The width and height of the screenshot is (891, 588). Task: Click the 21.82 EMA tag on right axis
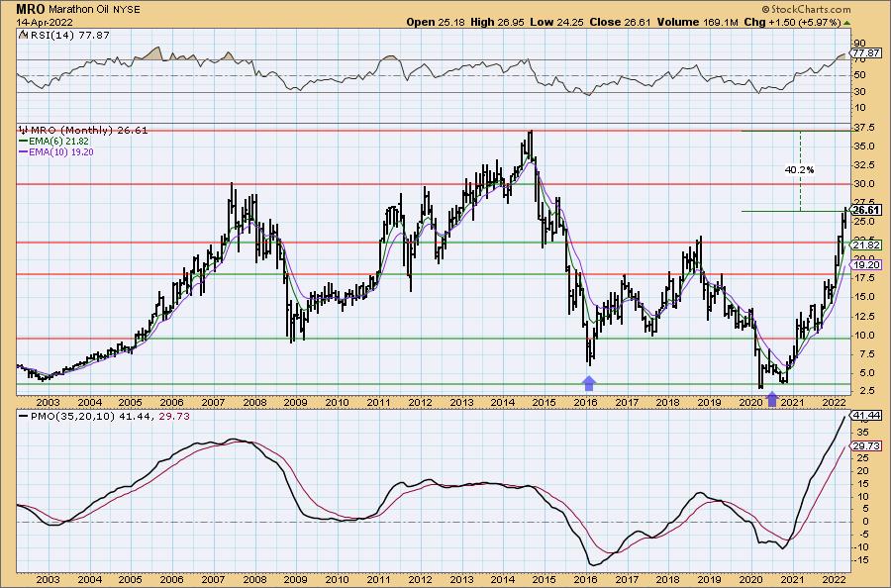(x=867, y=245)
